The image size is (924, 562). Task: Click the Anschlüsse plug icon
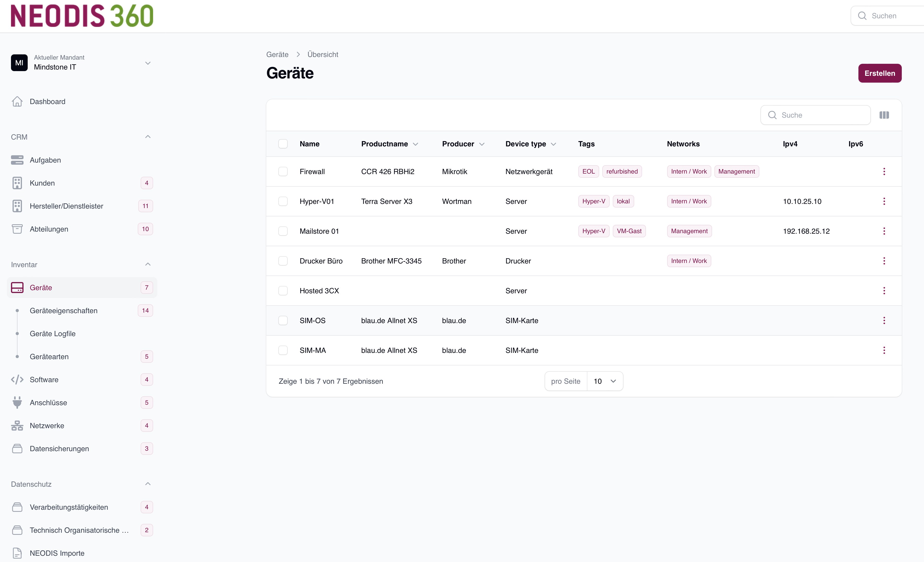point(17,403)
